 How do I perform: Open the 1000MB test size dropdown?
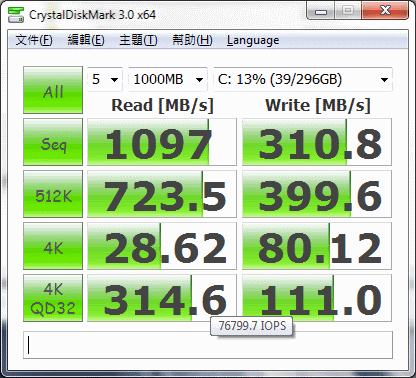(168, 79)
